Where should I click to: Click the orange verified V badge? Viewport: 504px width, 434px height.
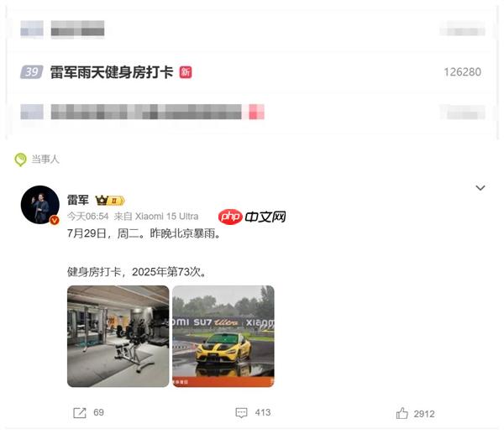point(55,220)
